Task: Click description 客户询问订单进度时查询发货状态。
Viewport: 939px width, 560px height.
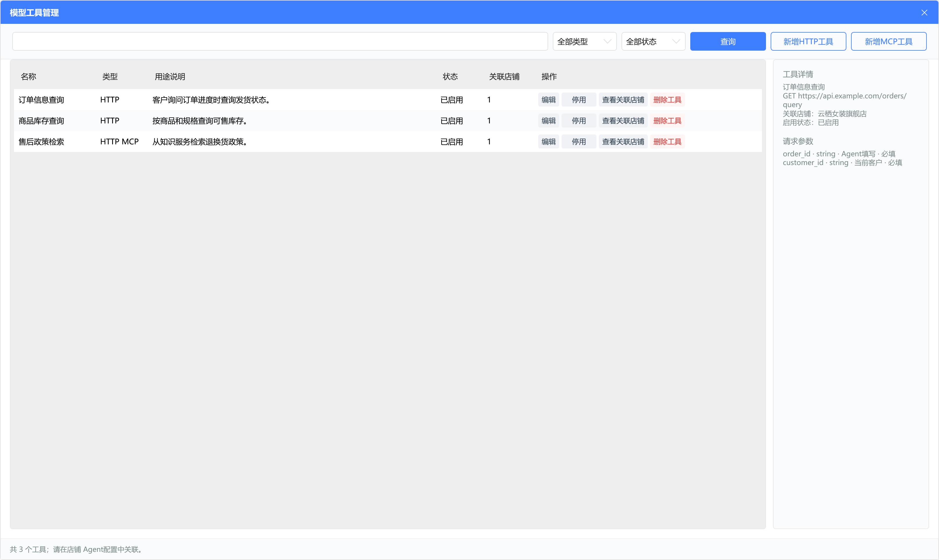Action: 211,100
